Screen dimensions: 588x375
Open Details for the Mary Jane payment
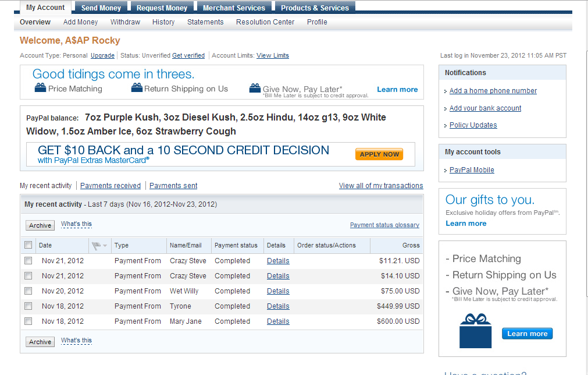[278, 321]
